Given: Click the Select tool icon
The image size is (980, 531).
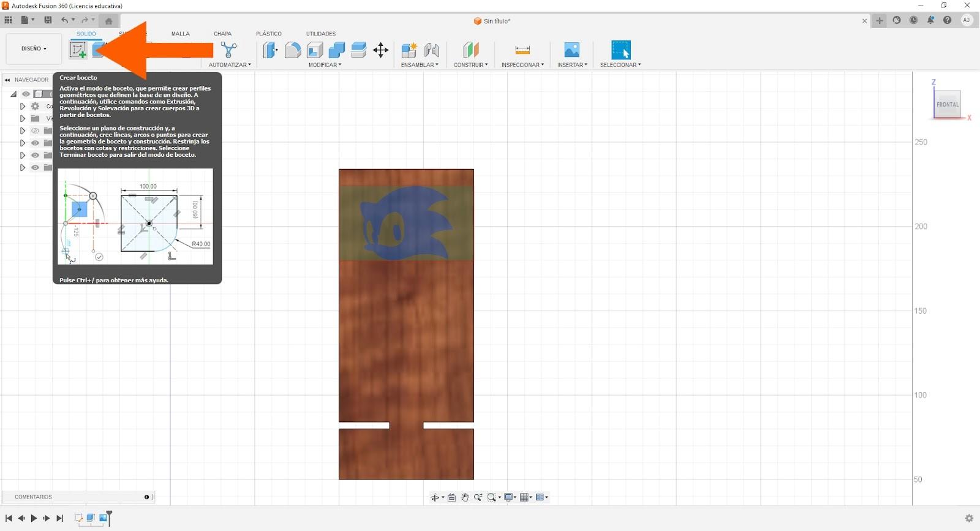Looking at the screenshot, I should coord(620,50).
